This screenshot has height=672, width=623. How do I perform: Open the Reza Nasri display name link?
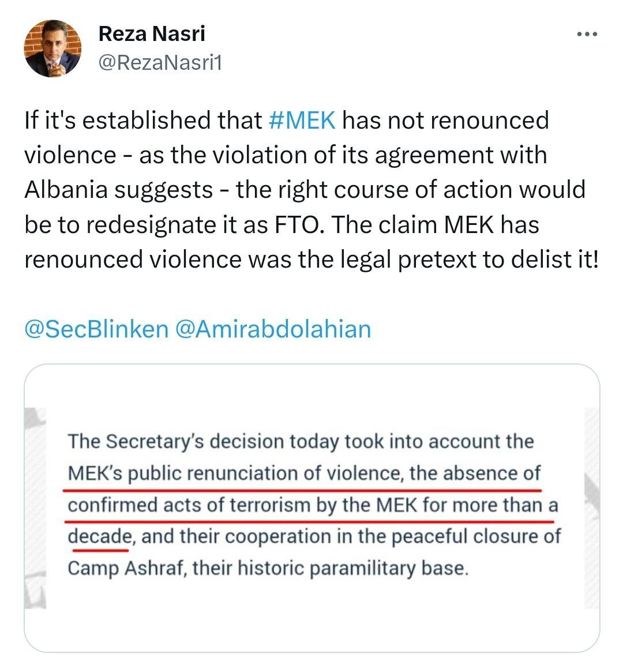click(x=152, y=33)
